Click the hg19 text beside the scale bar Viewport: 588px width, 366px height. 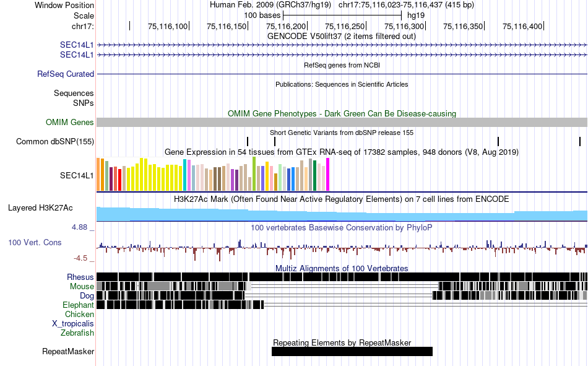416,15
